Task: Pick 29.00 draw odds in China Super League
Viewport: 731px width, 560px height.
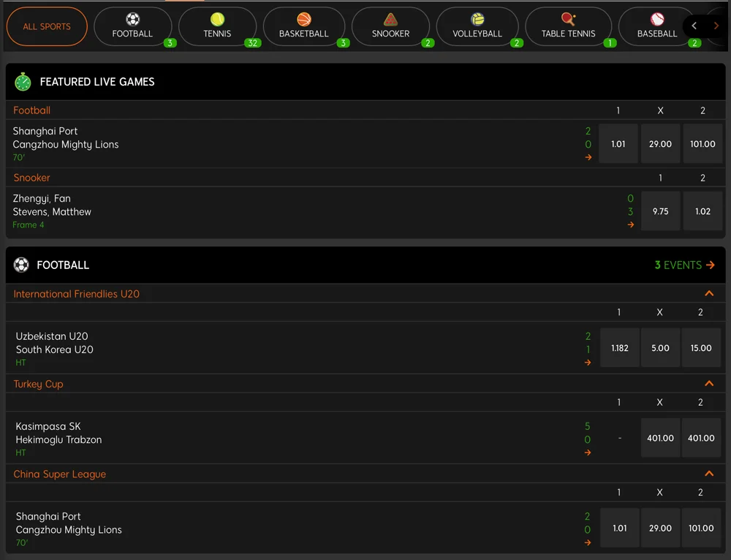Action: point(660,528)
